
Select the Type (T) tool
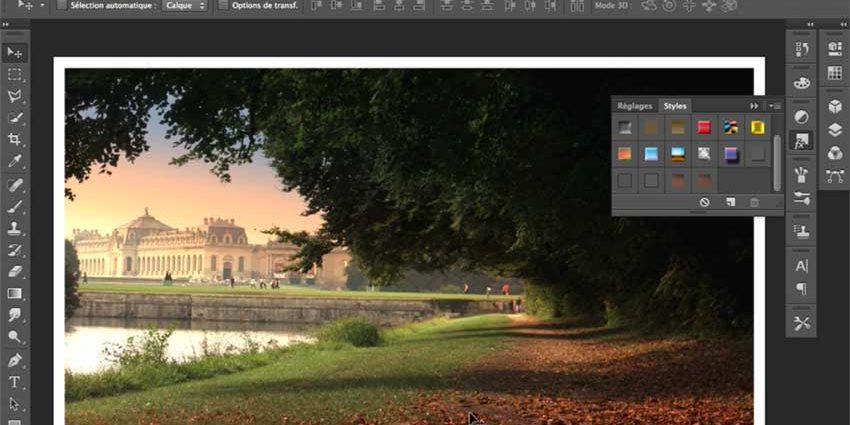[x=15, y=382]
